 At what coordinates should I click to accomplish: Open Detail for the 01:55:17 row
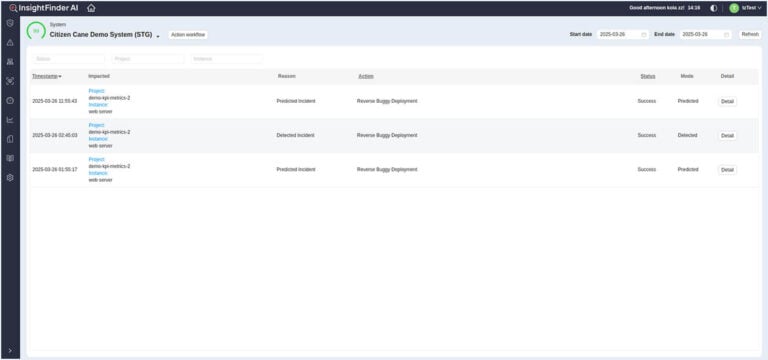tap(727, 170)
